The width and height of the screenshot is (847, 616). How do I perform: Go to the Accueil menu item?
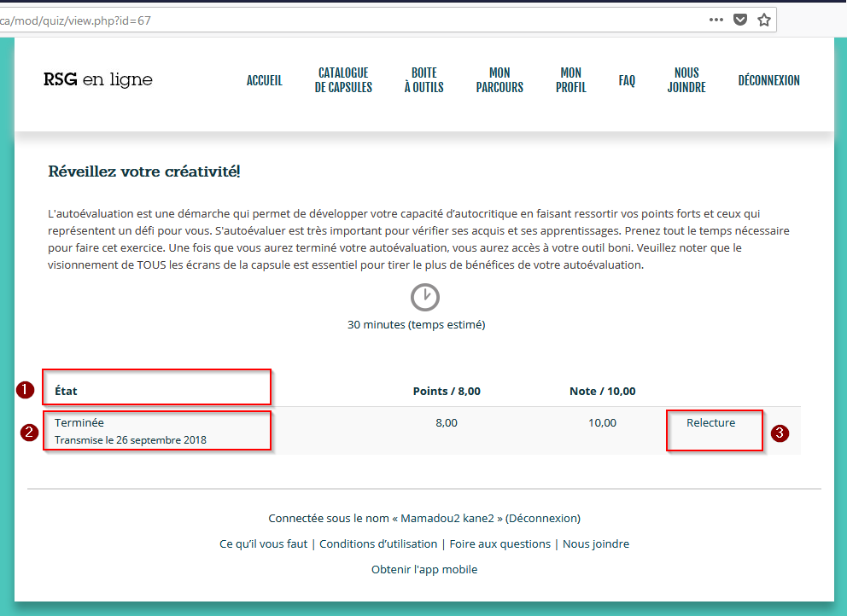point(264,81)
